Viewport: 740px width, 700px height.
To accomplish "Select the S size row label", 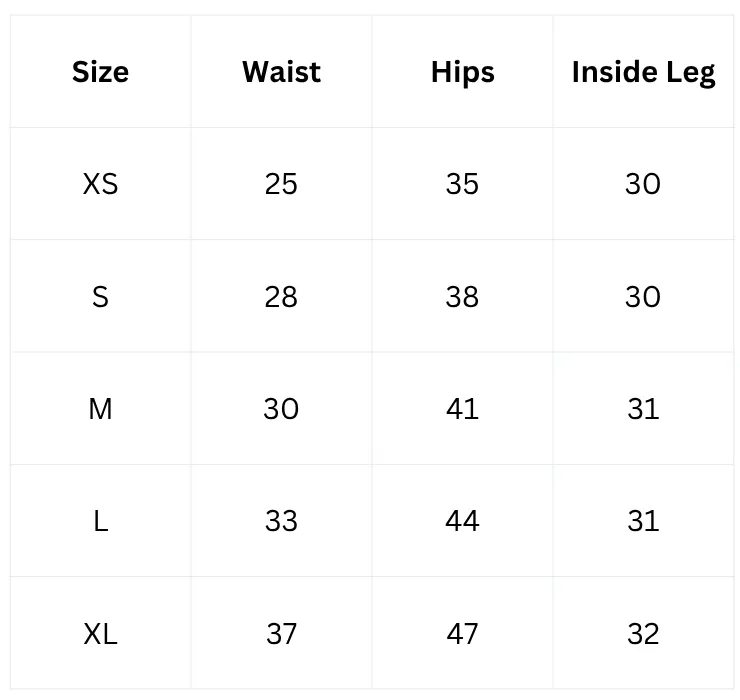I will coord(100,297).
